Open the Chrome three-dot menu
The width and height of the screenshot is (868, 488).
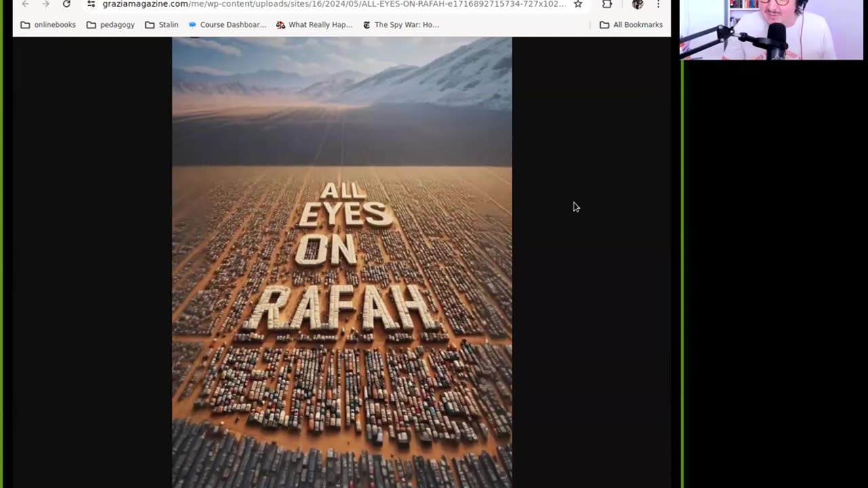658,4
